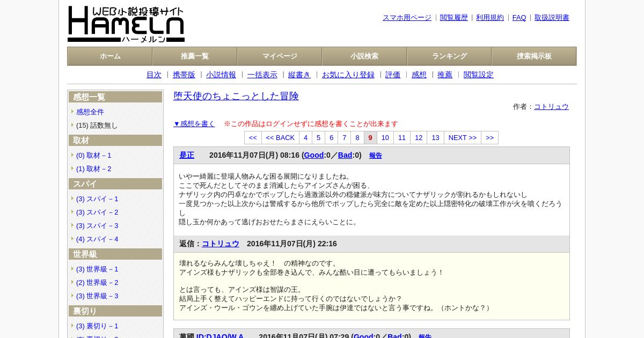The width and height of the screenshot is (644, 338).
Task: Open the マイページ navigation tab
Action: 280,56
